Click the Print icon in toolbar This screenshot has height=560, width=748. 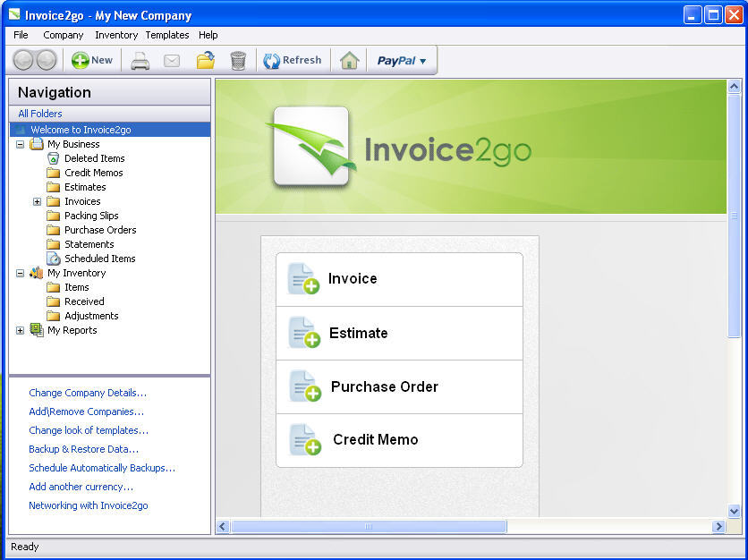click(140, 61)
